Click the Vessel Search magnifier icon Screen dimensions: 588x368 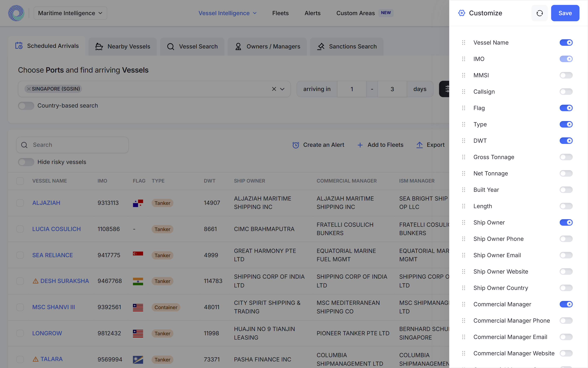click(170, 46)
